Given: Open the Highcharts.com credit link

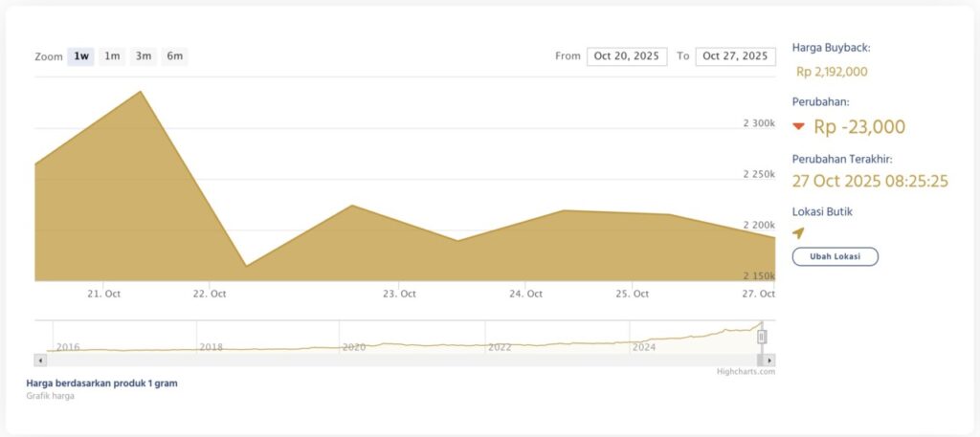Looking at the screenshot, I should pyautogui.click(x=746, y=372).
